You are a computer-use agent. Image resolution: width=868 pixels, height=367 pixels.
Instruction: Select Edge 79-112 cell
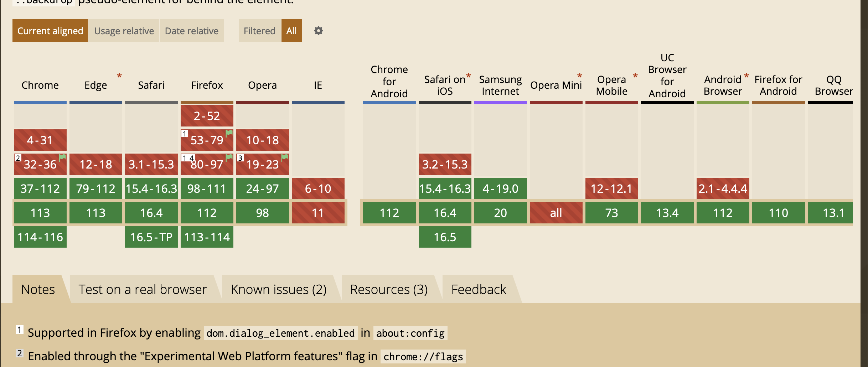[x=96, y=188]
